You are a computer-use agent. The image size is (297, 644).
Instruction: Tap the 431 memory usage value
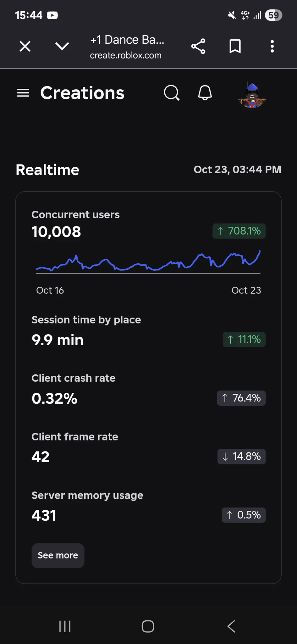click(44, 515)
